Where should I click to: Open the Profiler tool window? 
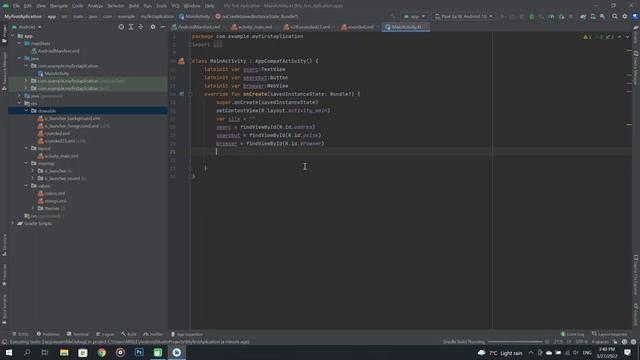coord(153,334)
